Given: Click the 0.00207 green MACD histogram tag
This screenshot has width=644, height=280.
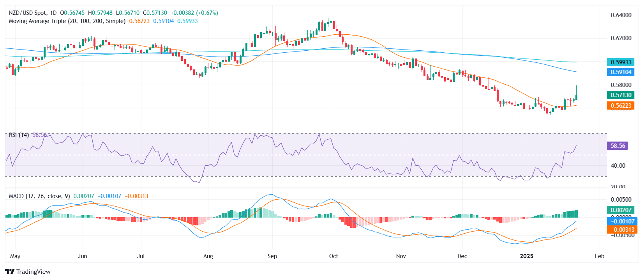Looking at the screenshot, I should (x=621, y=210).
